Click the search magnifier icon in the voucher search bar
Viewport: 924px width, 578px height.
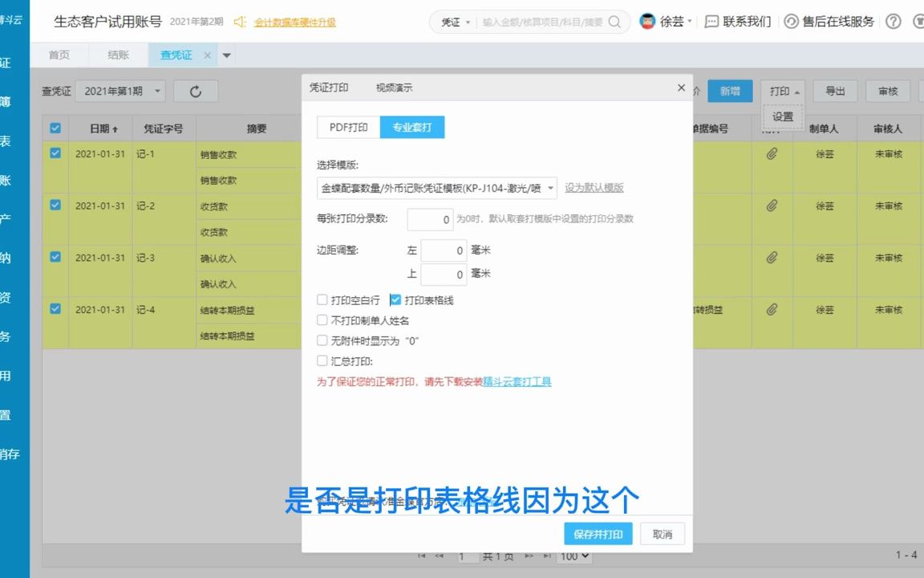[x=614, y=22]
